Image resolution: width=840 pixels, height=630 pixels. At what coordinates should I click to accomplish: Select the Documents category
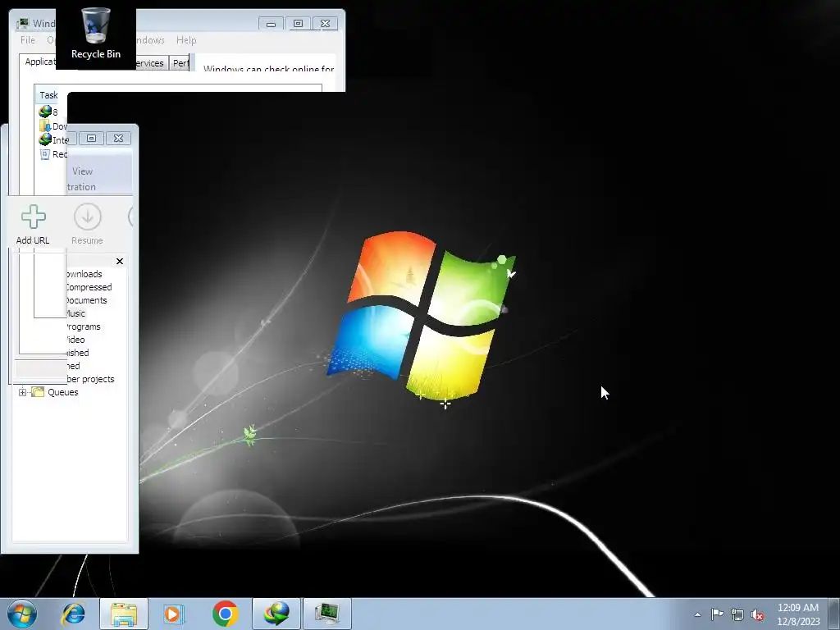[x=86, y=300]
